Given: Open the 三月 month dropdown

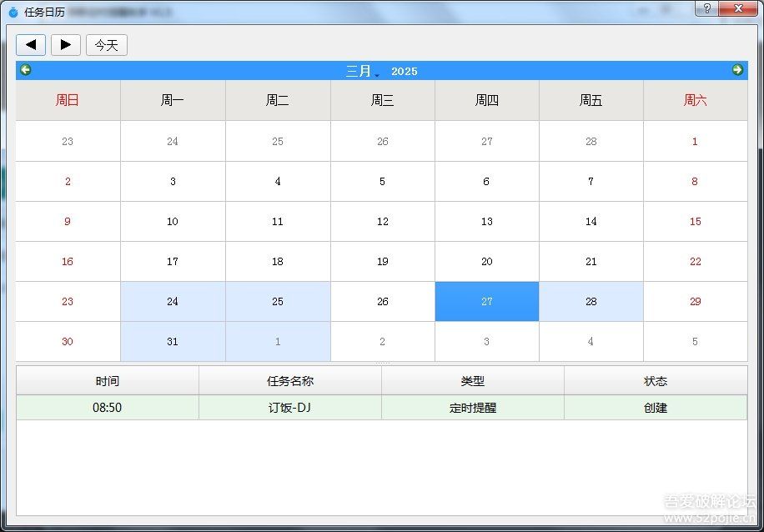Looking at the screenshot, I should tap(363, 71).
